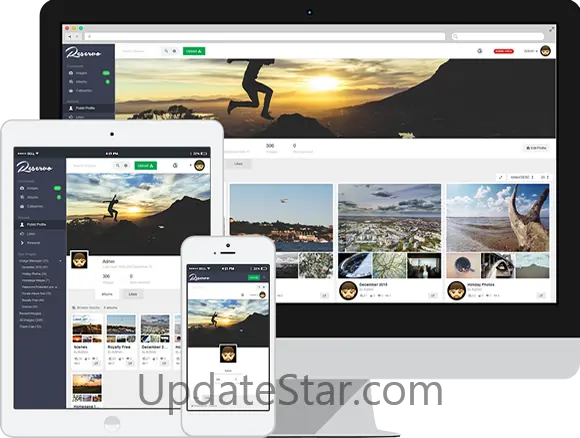Open the Royalty Free album card on the tablet
Screen dimensions: 580x438
pyautogui.click(x=121, y=341)
